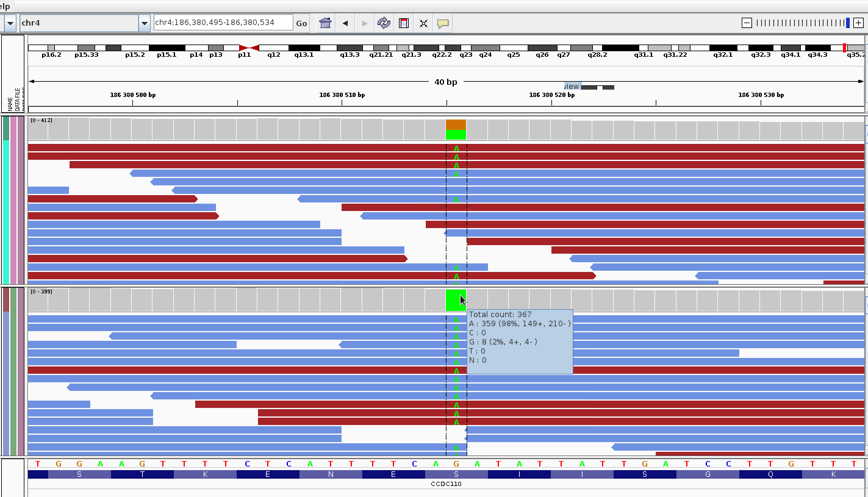Go forward with the right arrow icon

click(x=365, y=23)
